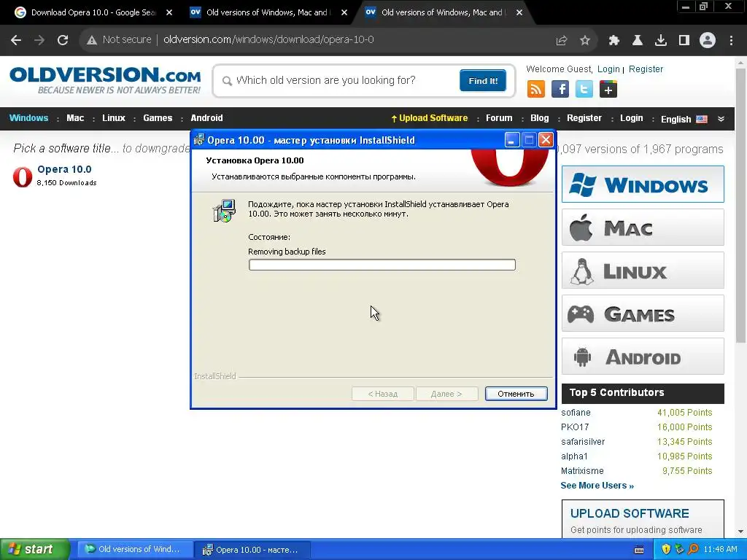Click the Not secure warning icon
Screen dimensions: 747x560
pyautogui.click(x=92, y=40)
